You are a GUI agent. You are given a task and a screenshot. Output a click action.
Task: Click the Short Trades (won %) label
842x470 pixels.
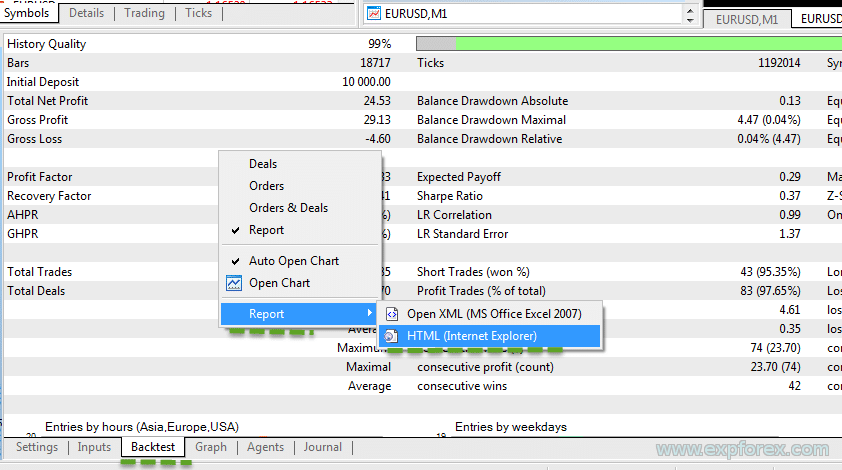click(x=473, y=272)
